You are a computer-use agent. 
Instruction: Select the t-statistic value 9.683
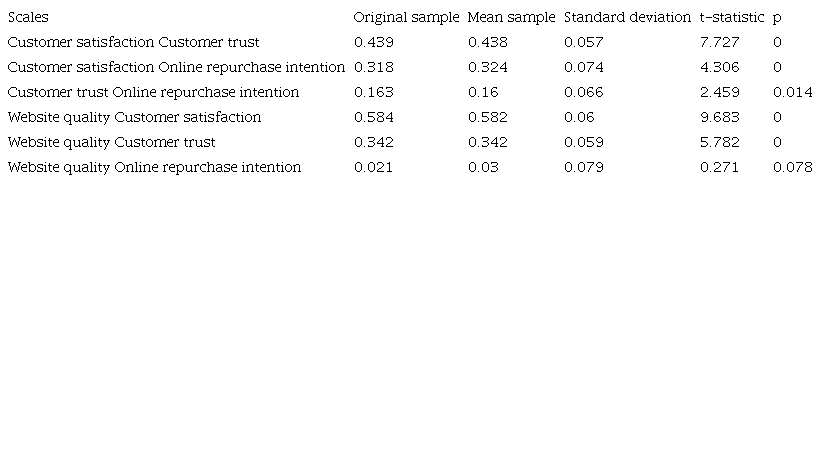719,118
